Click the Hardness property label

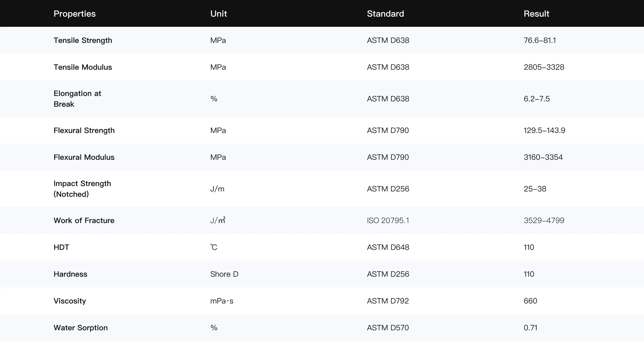click(x=70, y=274)
